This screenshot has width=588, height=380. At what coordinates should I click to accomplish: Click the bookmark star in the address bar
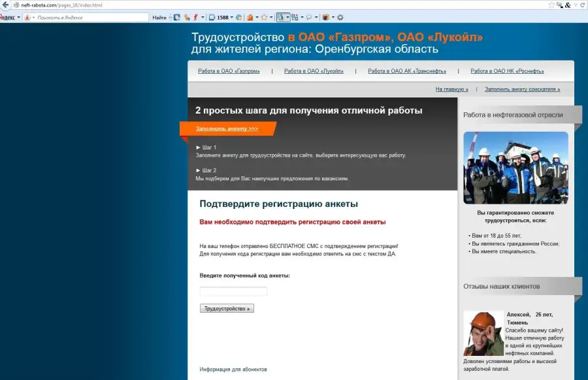tap(551, 5)
